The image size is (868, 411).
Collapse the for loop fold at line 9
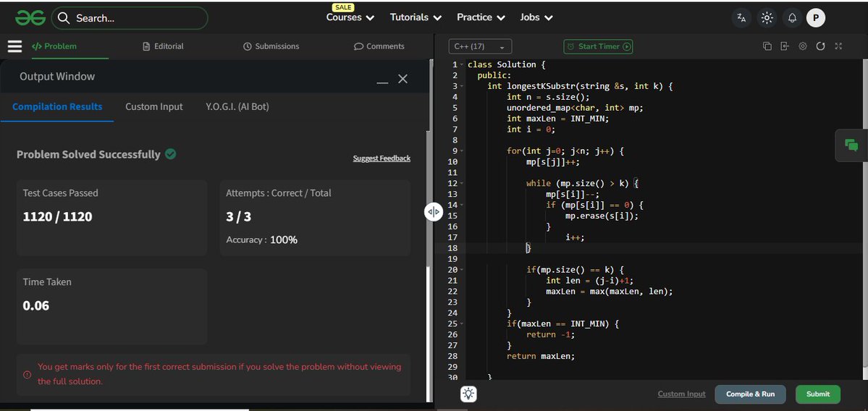pos(462,151)
